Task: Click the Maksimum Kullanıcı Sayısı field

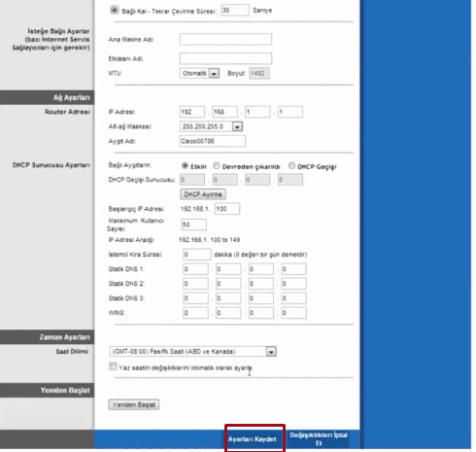Action: [194, 225]
